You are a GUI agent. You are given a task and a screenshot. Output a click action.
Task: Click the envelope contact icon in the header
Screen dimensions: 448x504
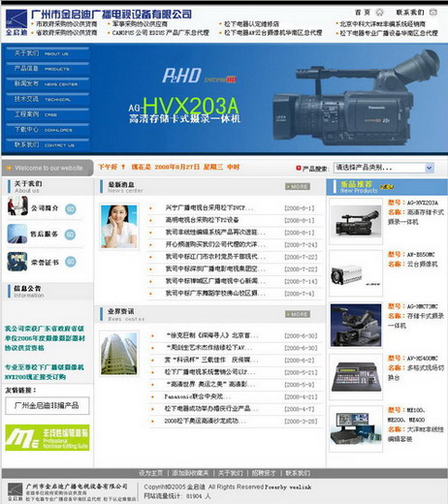(x=432, y=13)
